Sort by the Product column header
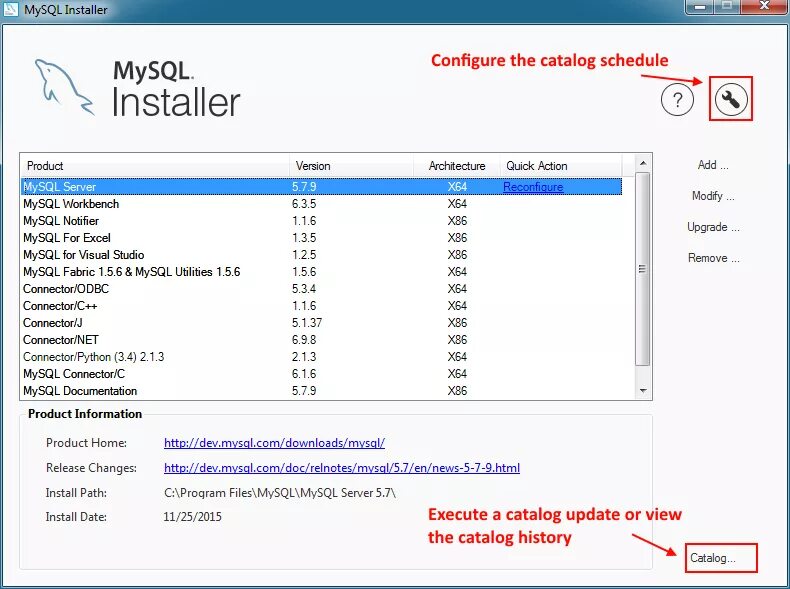 coord(155,166)
